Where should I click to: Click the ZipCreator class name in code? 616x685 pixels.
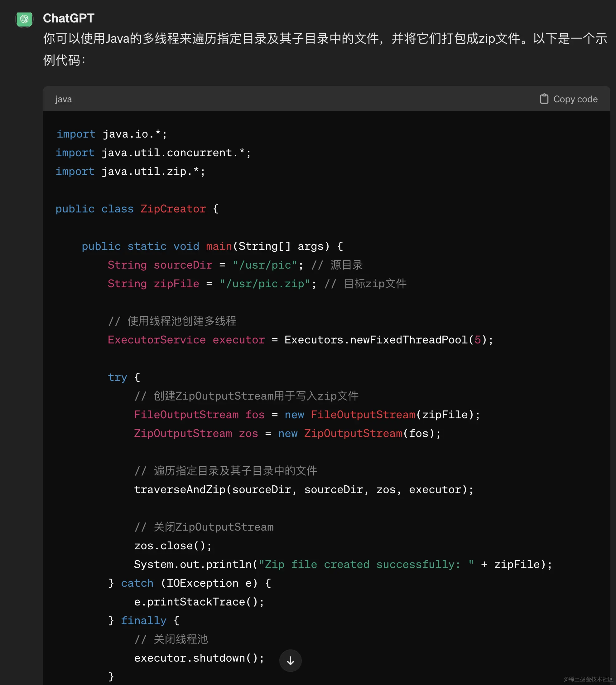[173, 209]
